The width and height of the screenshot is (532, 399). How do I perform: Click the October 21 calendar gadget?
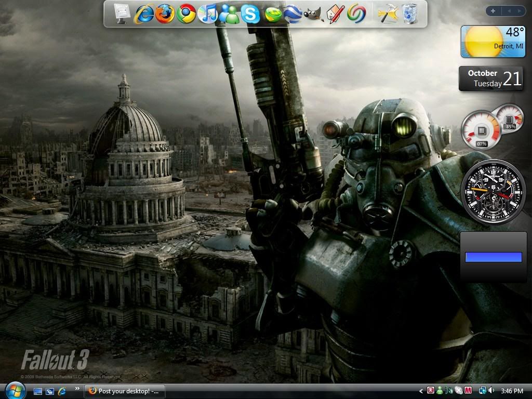coord(493,79)
